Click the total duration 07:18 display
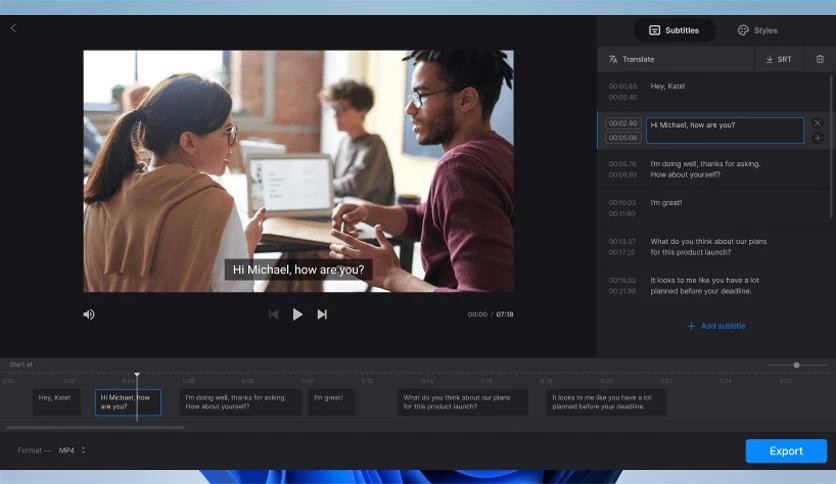 505,314
